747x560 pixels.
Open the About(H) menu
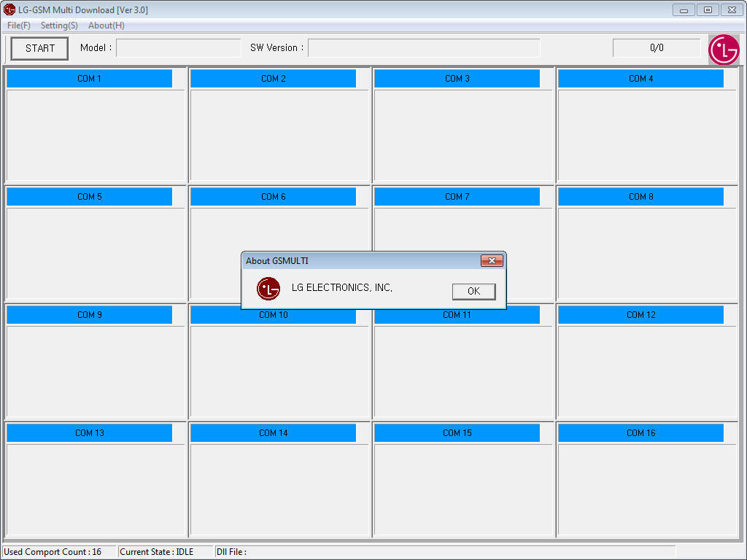tap(106, 26)
